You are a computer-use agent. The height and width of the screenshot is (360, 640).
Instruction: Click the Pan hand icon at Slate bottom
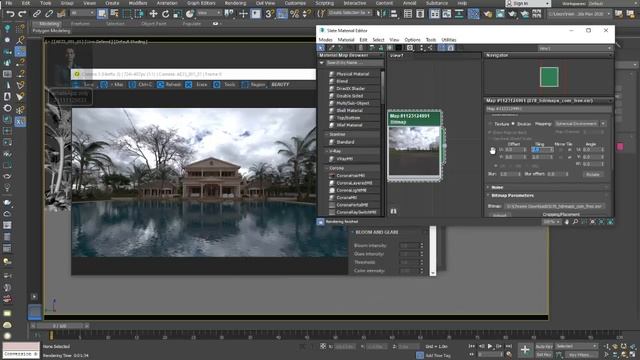[x=566, y=222]
